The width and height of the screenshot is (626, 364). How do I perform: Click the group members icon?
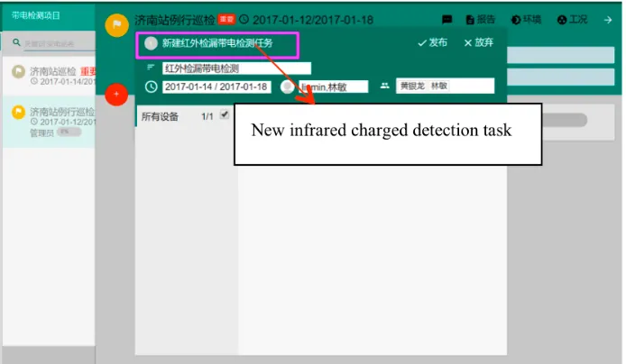pos(384,86)
